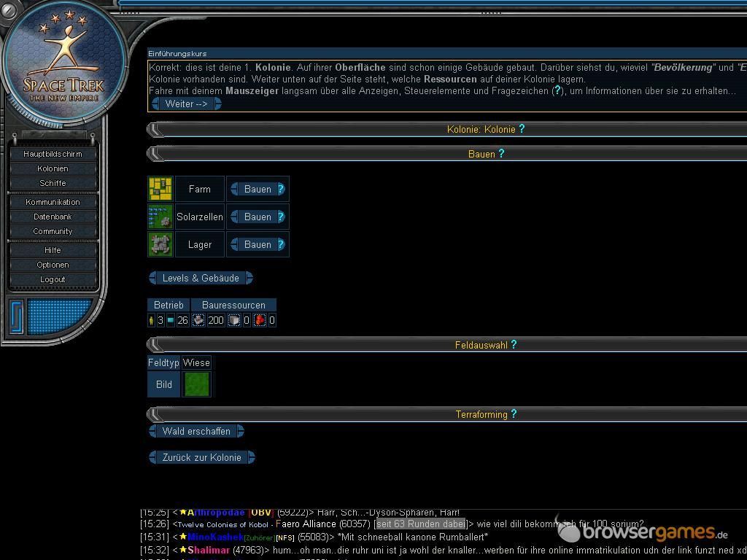This screenshot has width=747, height=560.
Task: Build a Farm with its Bauen button
Action: [258, 189]
